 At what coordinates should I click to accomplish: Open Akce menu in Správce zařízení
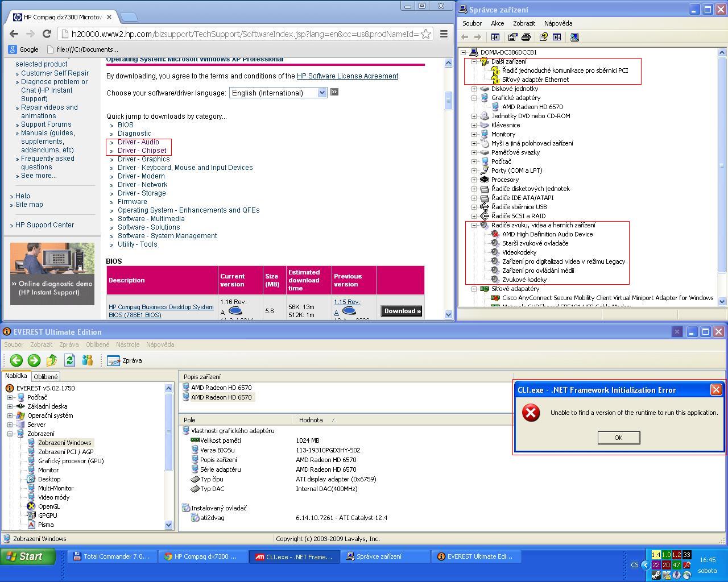[x=498, y=23]
